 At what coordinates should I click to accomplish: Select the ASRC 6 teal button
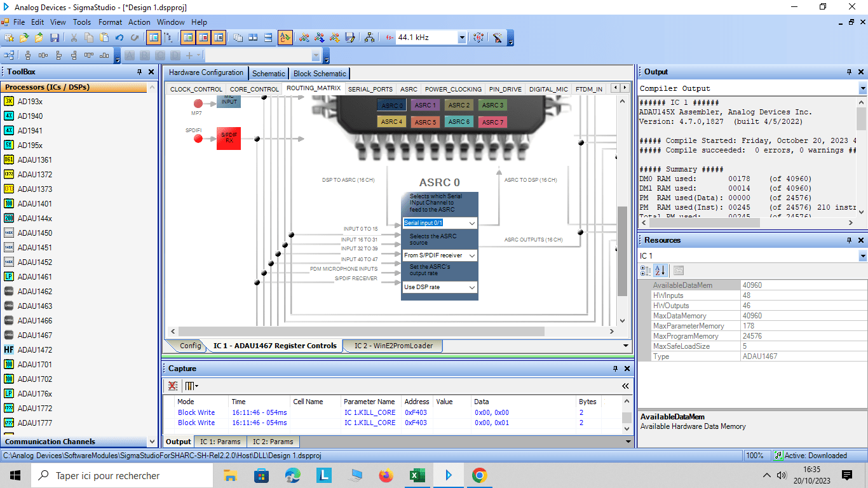pyautogui.click(x=459, y=121)
